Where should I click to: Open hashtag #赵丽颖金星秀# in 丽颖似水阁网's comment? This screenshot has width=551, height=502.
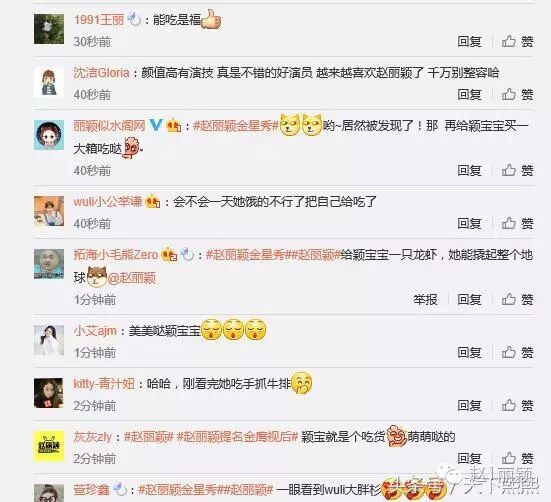236,125
